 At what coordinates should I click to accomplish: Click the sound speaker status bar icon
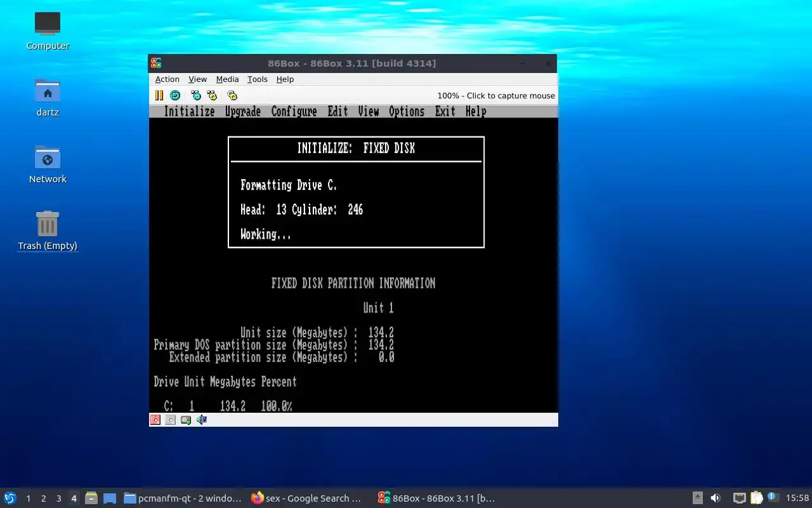(x=202, y=420)
